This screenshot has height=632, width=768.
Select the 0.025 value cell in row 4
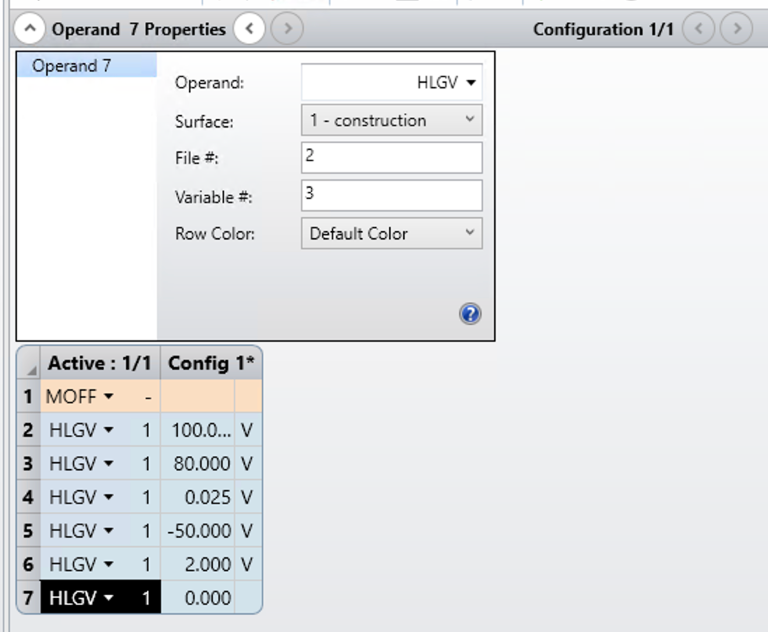(197, 497)
